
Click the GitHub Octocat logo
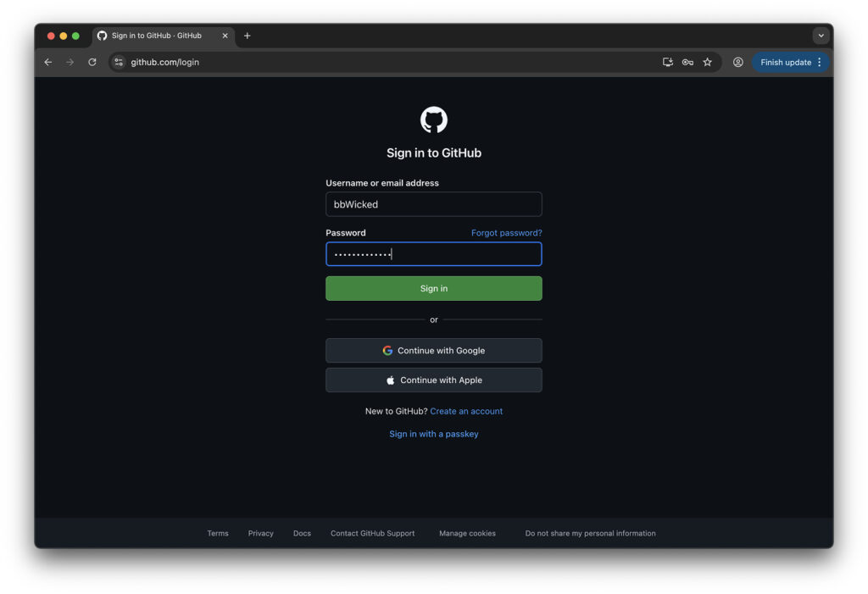point(433,119)
